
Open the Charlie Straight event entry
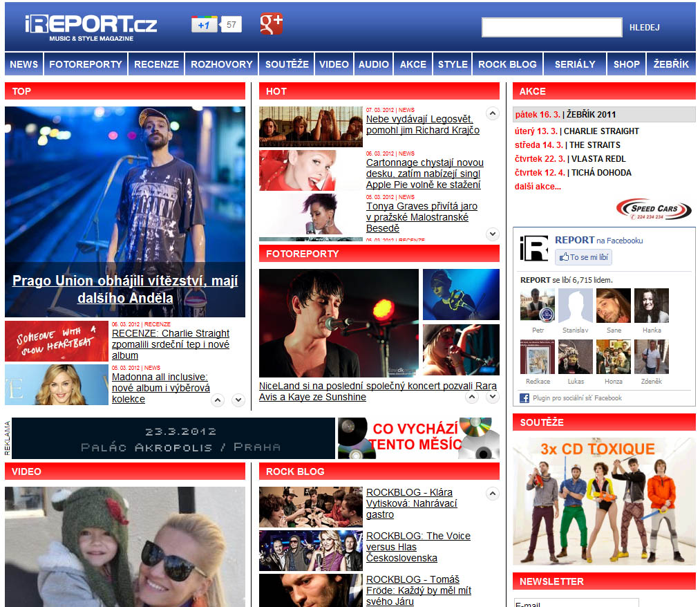point(577,131)
